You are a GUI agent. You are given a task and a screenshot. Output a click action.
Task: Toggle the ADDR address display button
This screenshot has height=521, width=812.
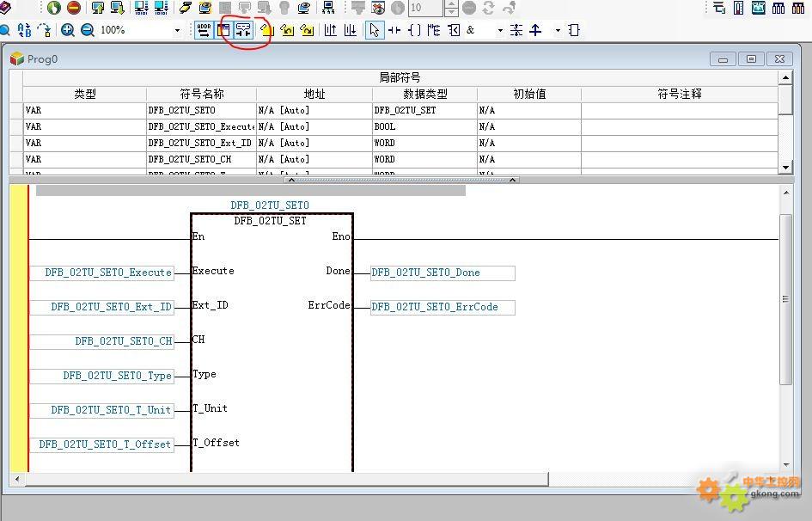pos(204,30)
